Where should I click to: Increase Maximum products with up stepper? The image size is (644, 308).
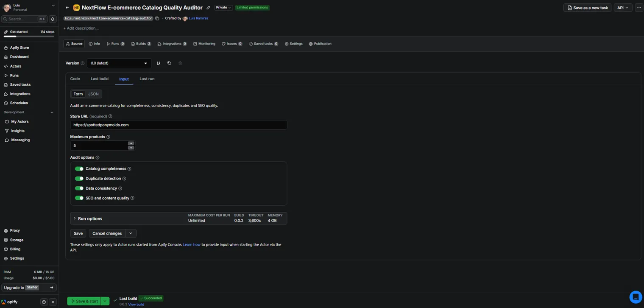[131, 143]
